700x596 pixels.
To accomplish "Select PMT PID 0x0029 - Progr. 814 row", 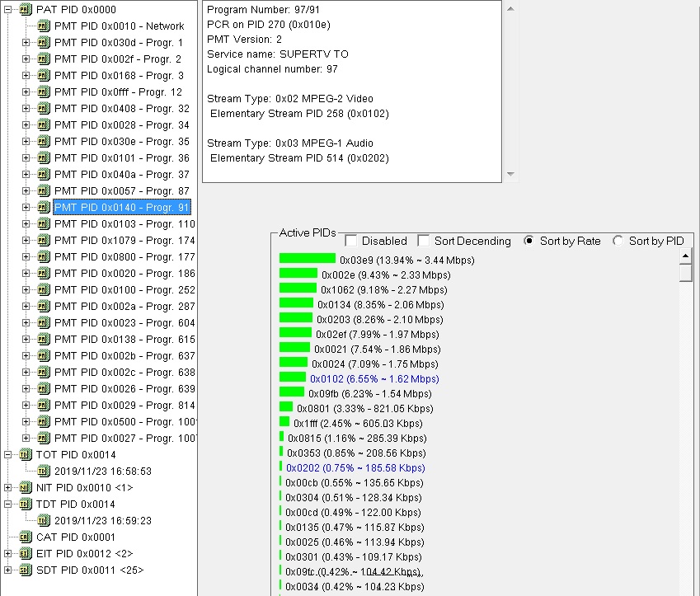I will click(x=124, y=406).
